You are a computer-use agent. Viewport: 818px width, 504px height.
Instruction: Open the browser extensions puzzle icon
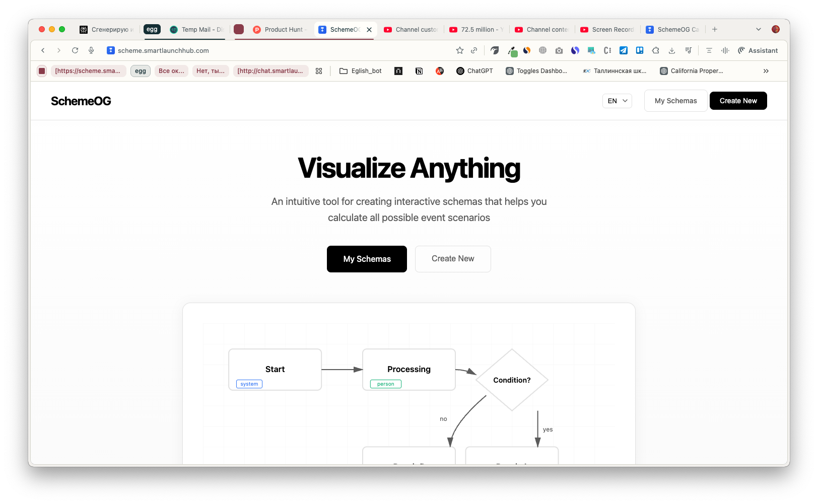click(656, 50)
